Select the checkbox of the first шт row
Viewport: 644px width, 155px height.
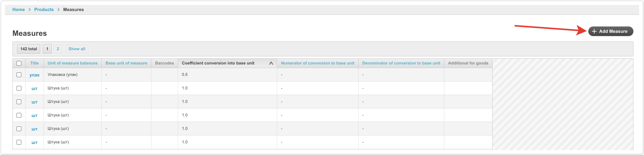19,88
